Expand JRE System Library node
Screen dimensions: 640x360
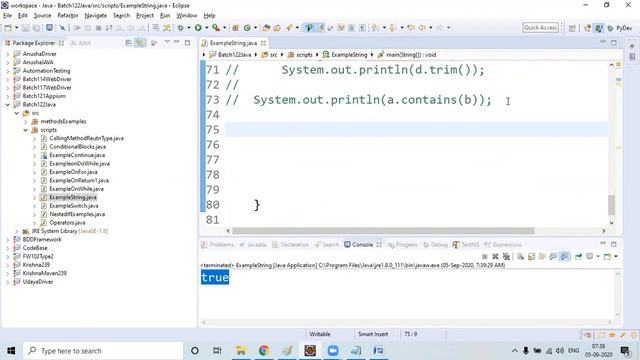click(x=17, y=231)
